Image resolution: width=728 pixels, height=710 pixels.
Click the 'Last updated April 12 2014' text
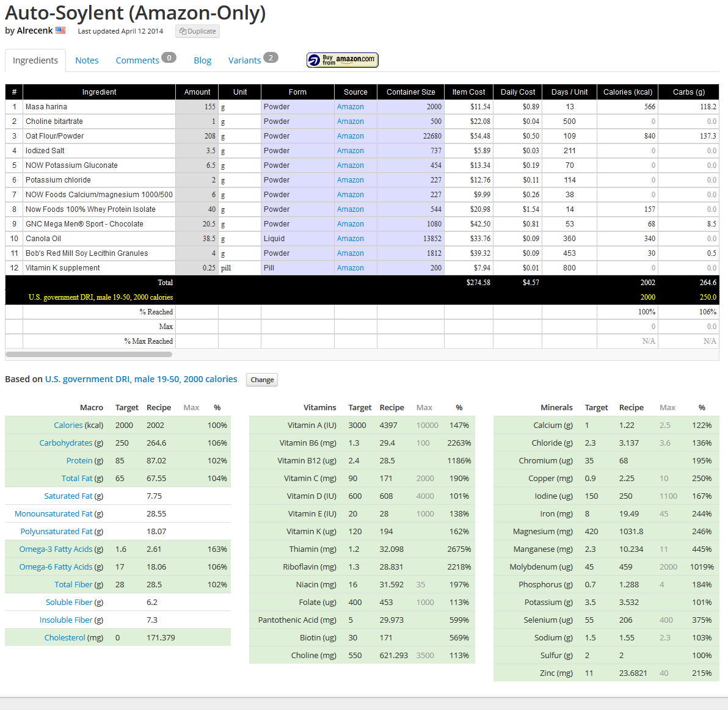pyautogui.click(x=120, y=31)
